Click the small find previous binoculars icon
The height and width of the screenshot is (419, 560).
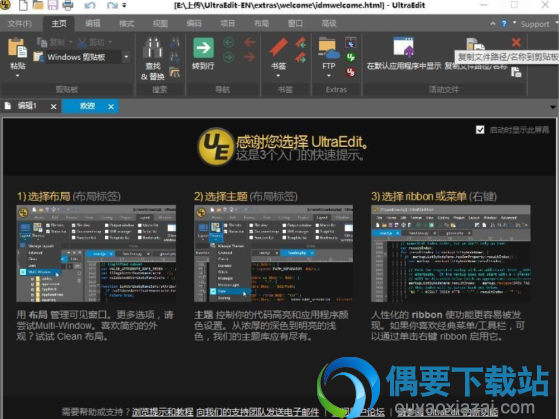click(x=174, y=43)
